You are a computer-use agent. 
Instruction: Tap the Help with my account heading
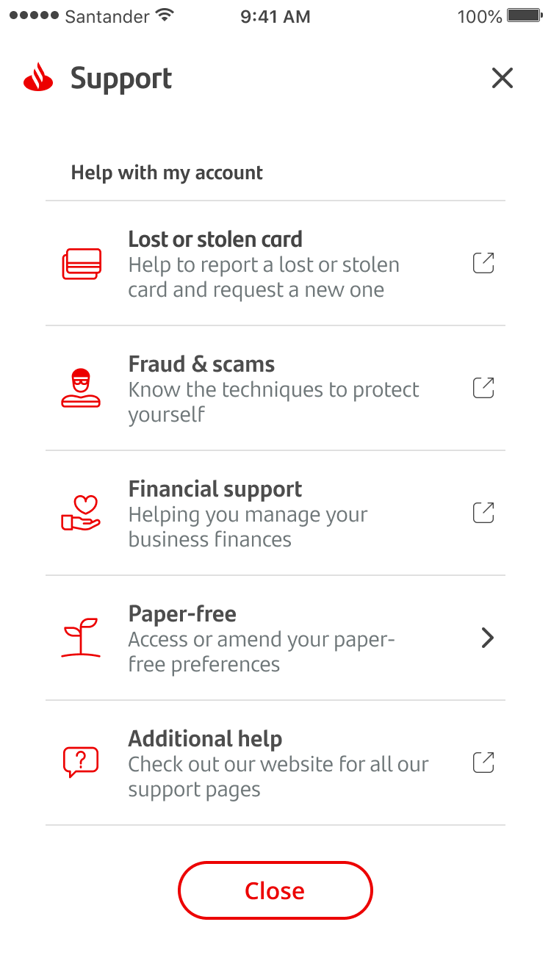(x=167, y=173)
